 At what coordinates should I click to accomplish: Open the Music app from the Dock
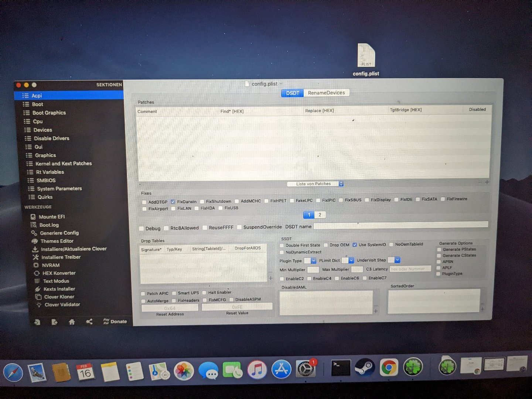pos(257,369)
